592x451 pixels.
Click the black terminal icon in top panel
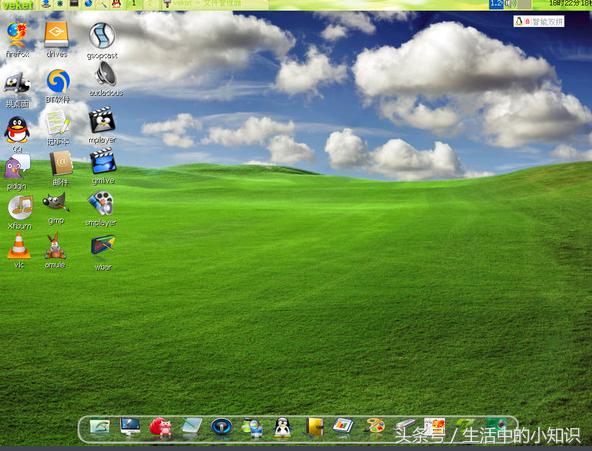click(74, 4)
